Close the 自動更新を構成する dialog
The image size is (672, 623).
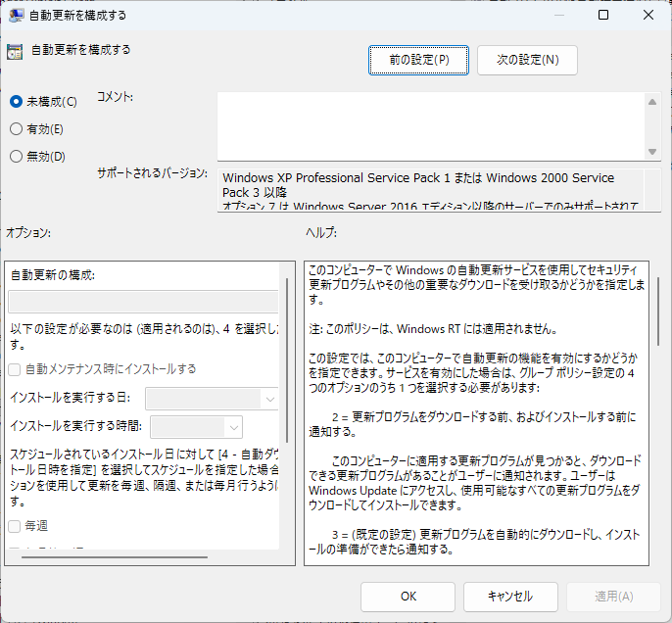pos(648,16)
